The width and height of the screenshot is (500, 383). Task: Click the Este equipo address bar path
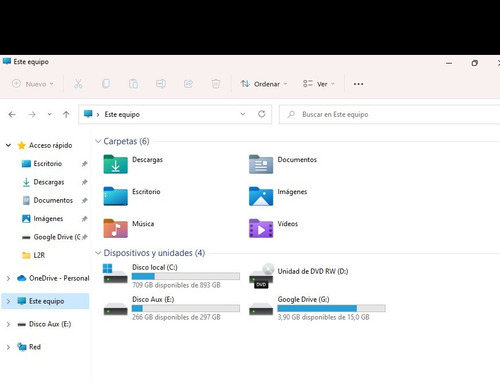pos(122,114)
